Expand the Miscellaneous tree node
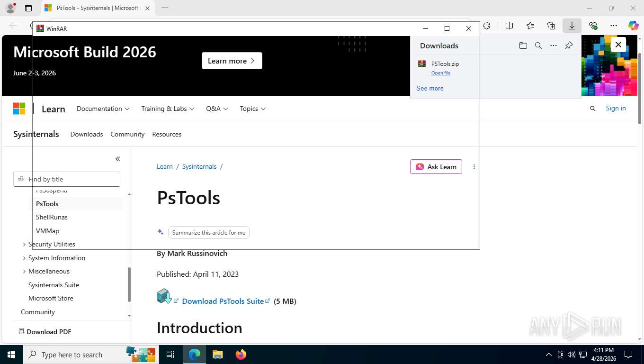644x364 pixels. 24,272
